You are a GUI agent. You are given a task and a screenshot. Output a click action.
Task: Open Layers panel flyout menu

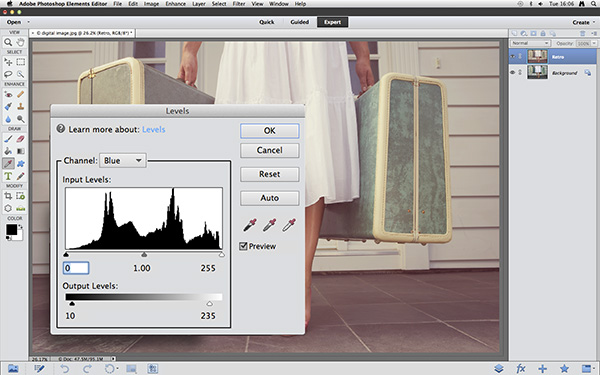pos(594,33)
